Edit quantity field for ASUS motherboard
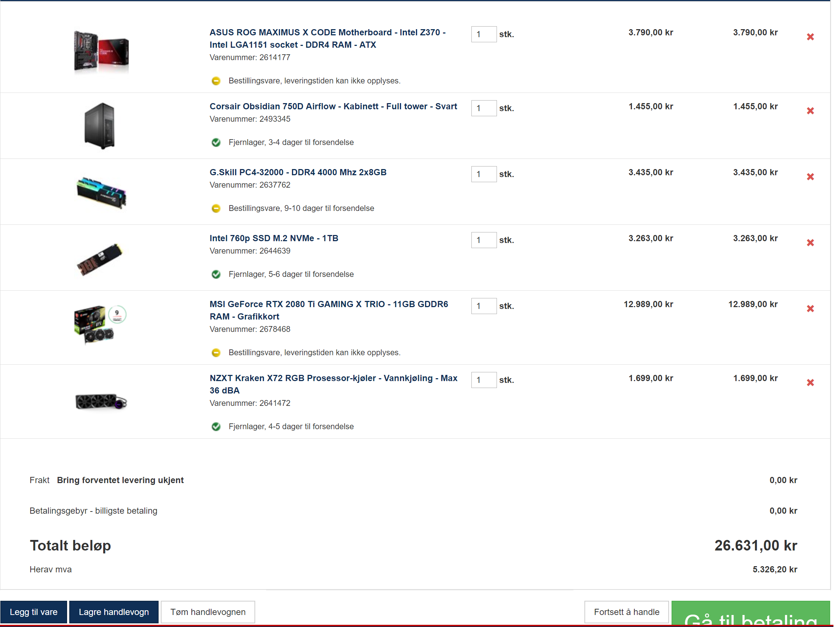The image size is (840, 627). (483, 34)
